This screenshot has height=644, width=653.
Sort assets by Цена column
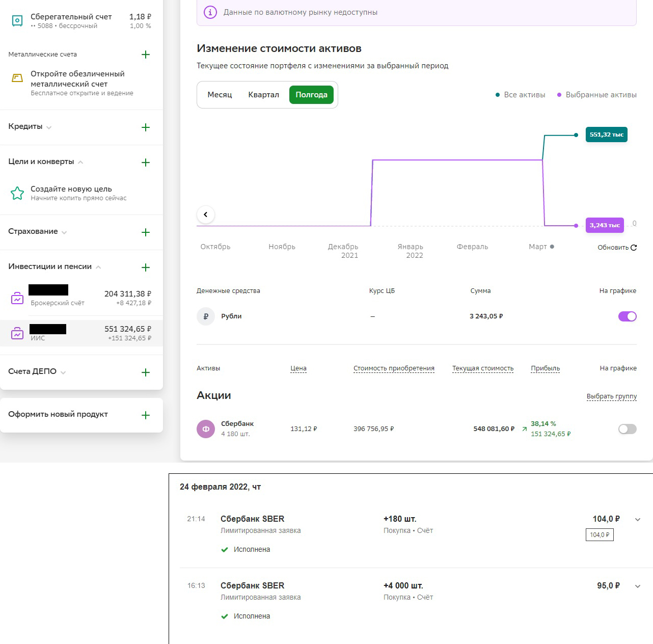click(298, 368)
